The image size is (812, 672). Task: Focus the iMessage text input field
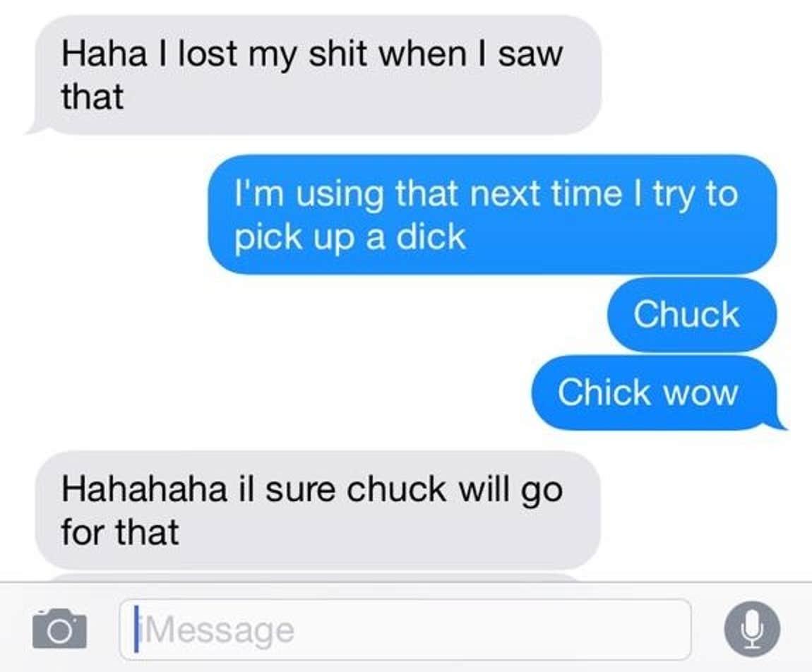[x=405, y=629]
